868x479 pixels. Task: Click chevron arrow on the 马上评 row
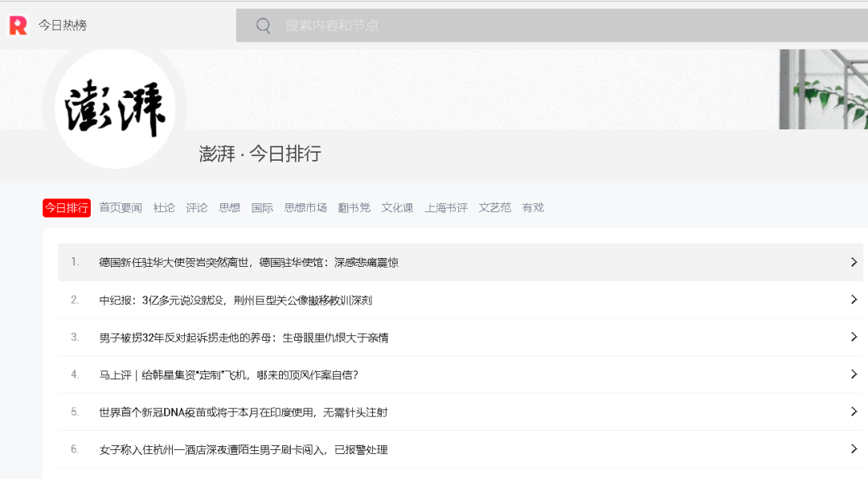click(x=854, y=375)
